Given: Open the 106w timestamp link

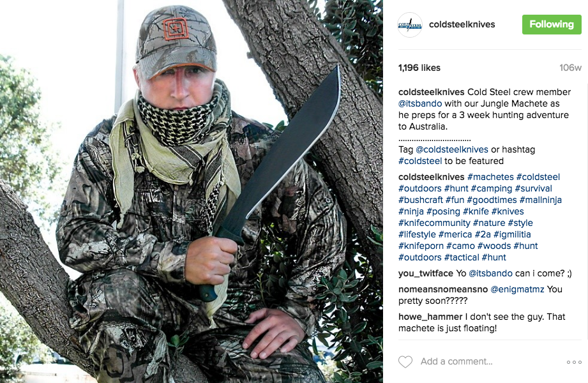Looking at the screenshot, I should pyautogui.click(x=570, y=68).
